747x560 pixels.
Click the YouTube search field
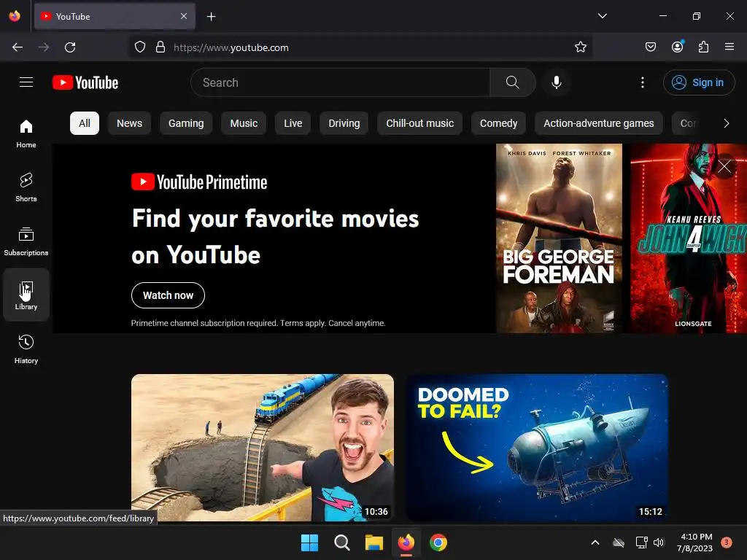tap(340, 82)
